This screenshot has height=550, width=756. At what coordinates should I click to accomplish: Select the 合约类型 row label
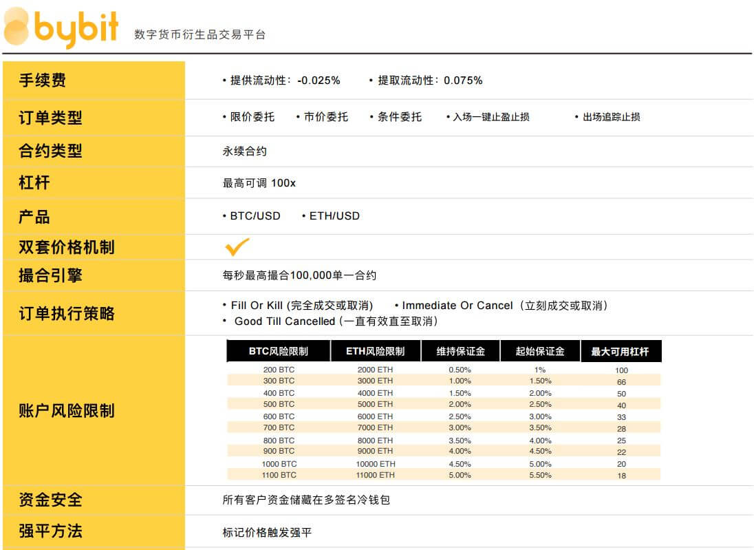(50, 151)
